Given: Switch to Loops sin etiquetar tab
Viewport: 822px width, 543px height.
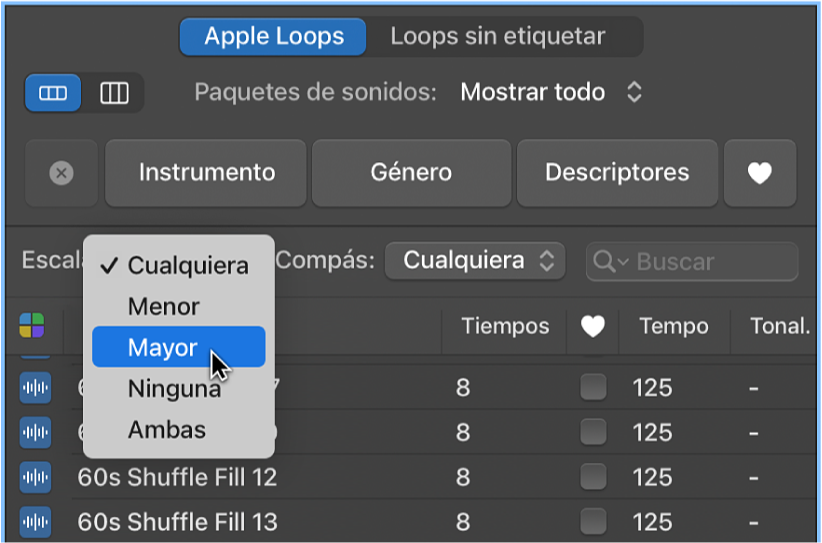Looking at the screenshot, I should point(497,37).
